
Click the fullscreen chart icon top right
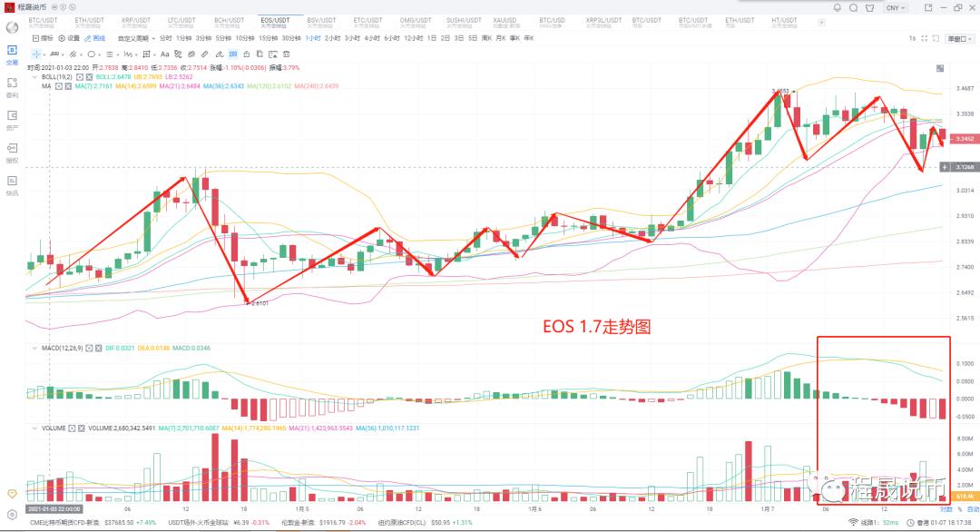[925, 38]
